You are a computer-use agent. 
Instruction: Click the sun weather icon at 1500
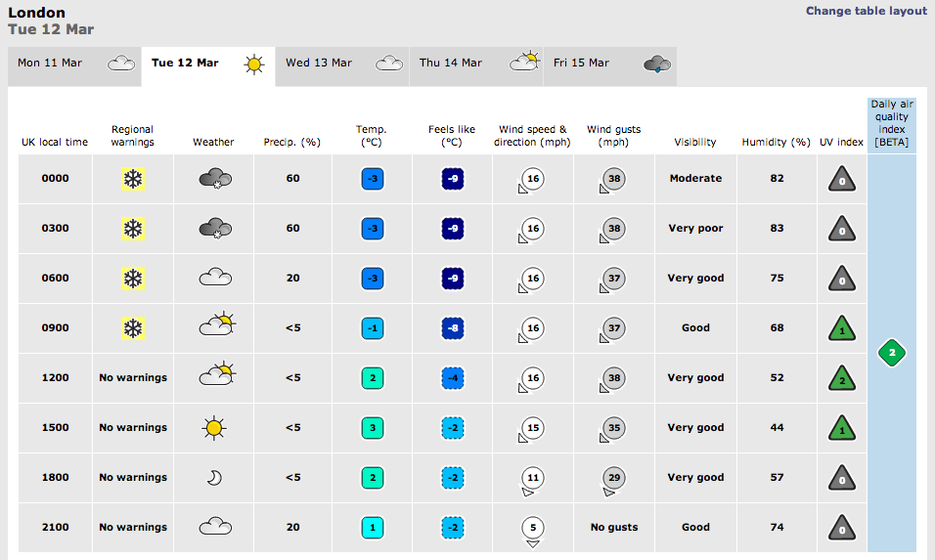(x=214, y=428)
